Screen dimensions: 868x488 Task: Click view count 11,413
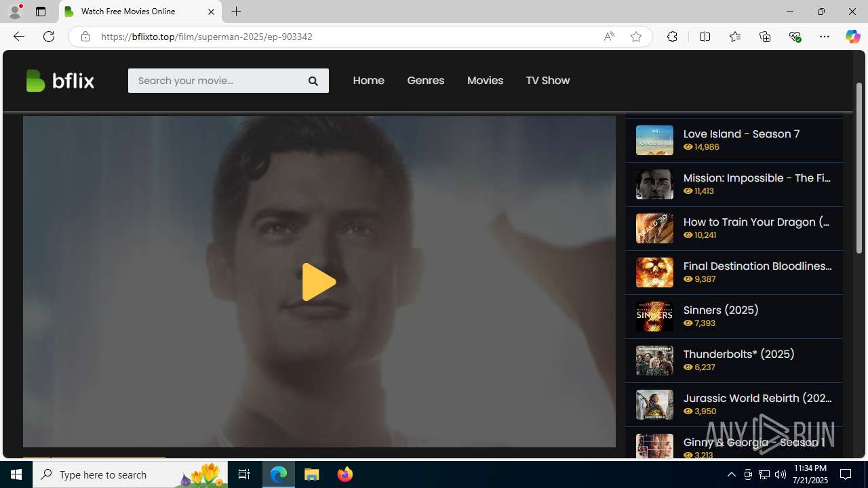coord(698,191)
